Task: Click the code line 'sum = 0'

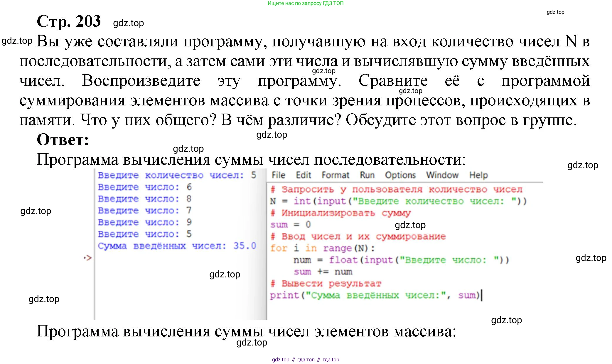Action: [x=290, y=225]
